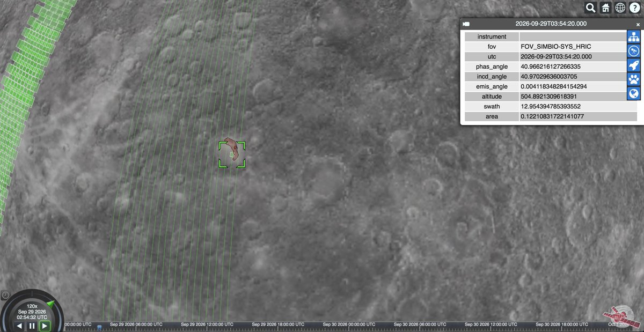Jump timeline to Sep 29 2026 18:00:00 UTC
The image size is (644, 332).
(278, 324)
